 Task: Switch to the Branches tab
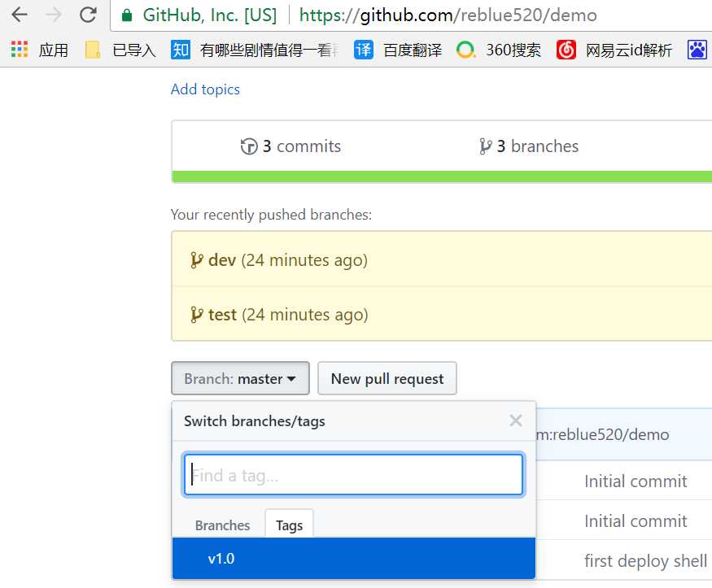tap(222, 525)
